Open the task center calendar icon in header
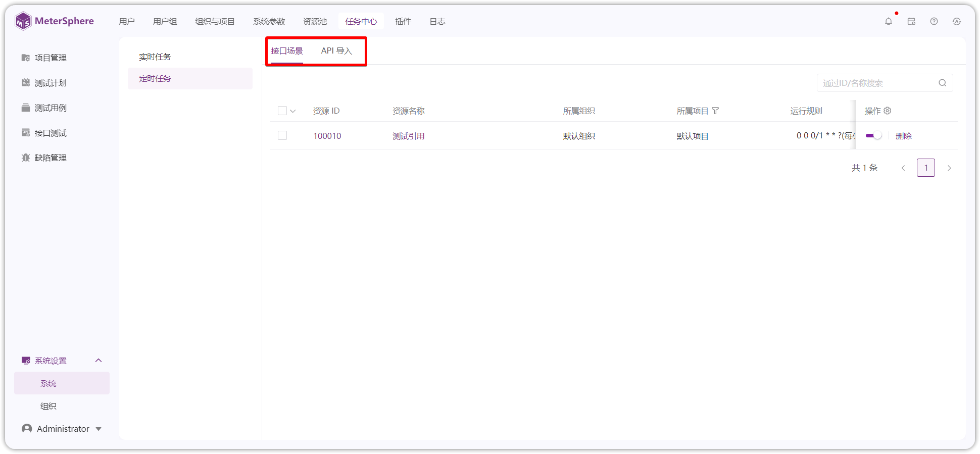 tap(911, 21)
